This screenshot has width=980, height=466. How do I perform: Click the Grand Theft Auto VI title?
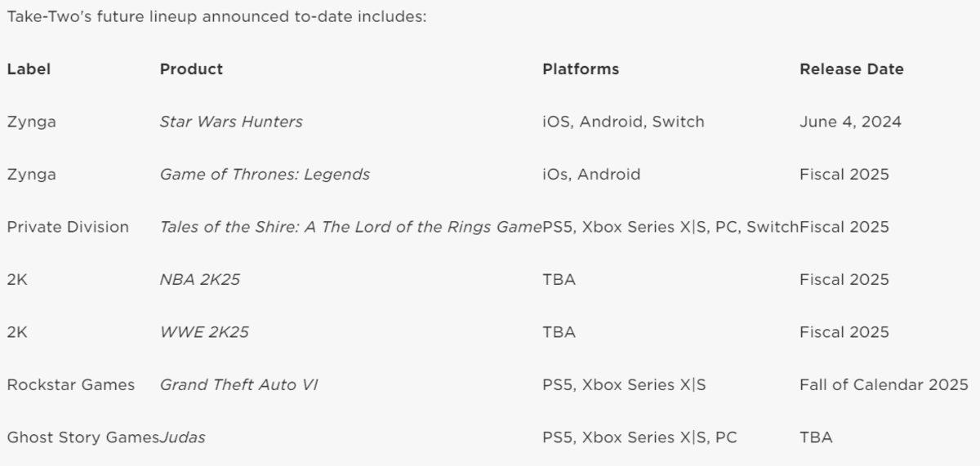238,384
